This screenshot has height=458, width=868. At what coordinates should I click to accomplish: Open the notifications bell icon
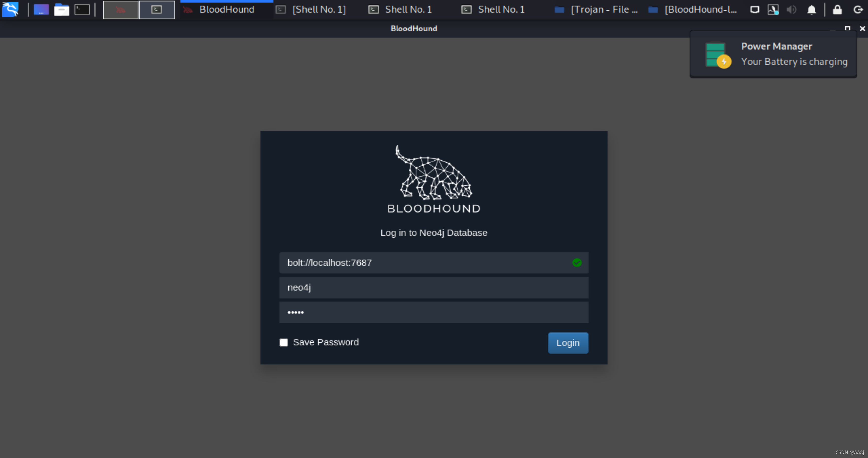811,9
